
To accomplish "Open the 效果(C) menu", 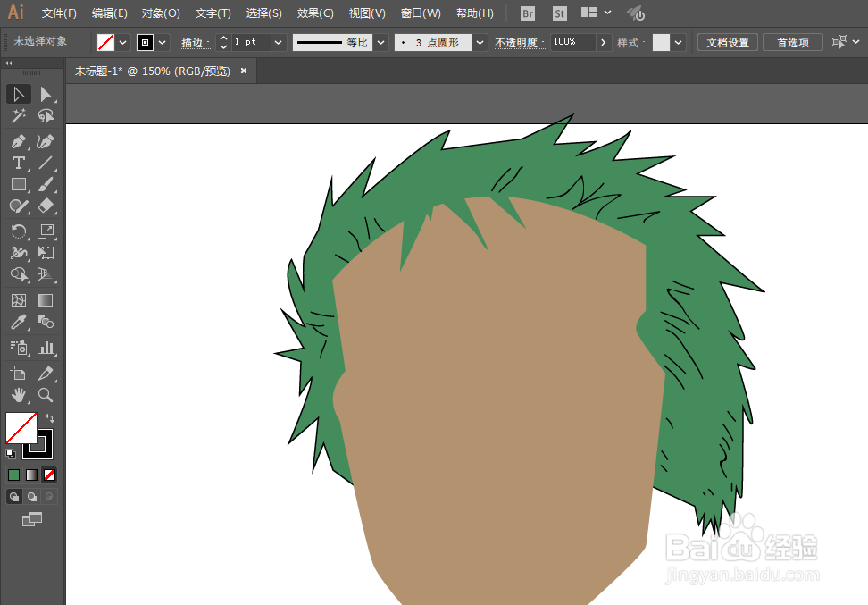I will [x=315, y=13].
